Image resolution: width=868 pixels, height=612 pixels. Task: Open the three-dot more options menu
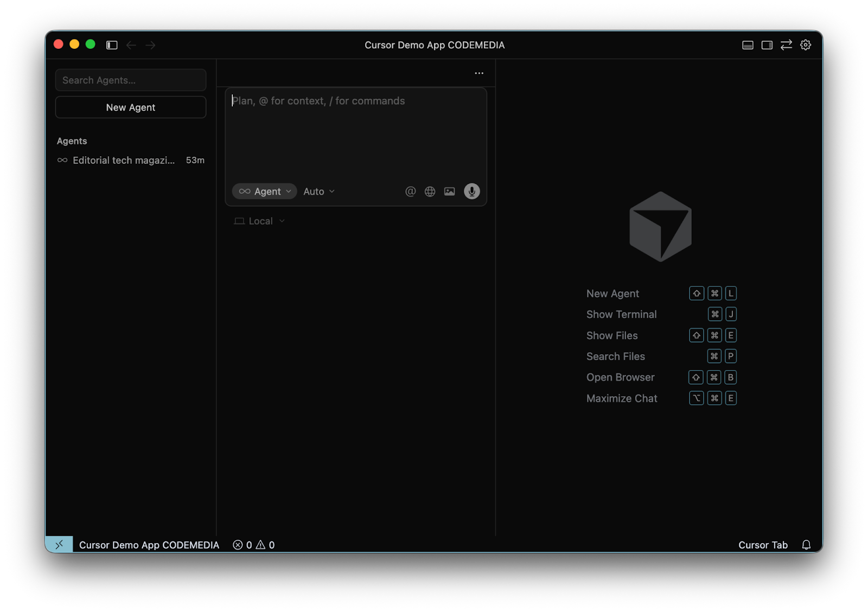click(x=479, y=73)
